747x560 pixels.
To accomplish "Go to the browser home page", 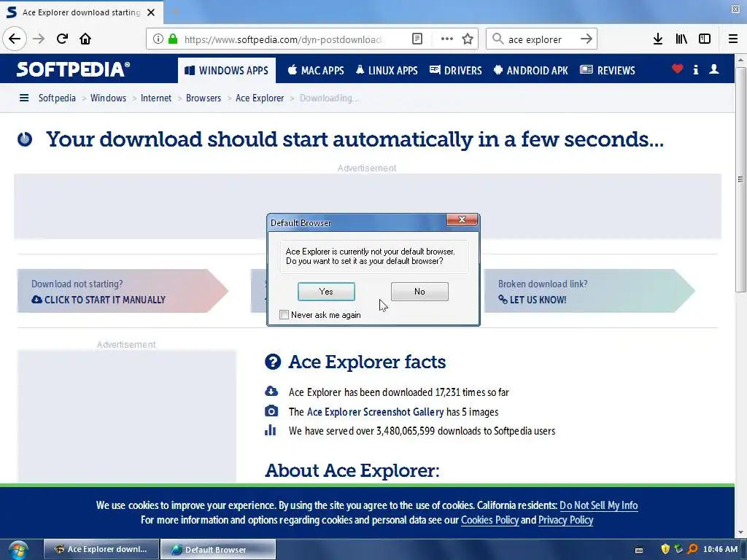I will coord(85,39).
